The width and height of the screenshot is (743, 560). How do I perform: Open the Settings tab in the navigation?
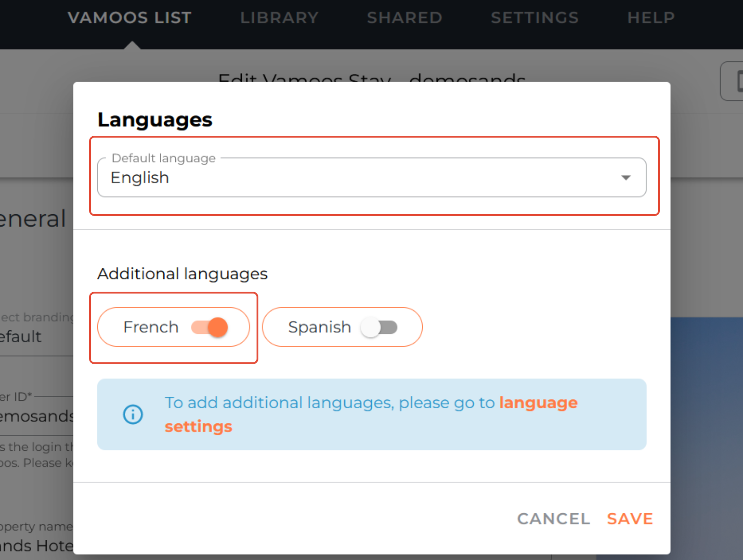(x=535, y=18)
